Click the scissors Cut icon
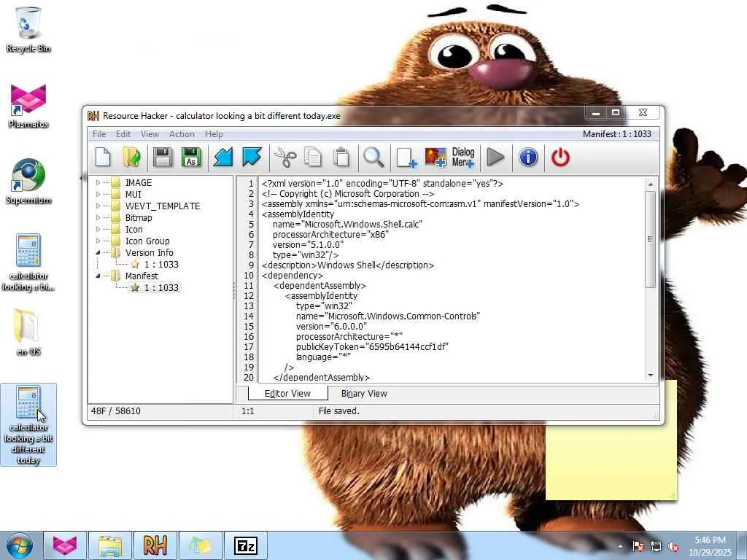The image size is (747, 560). (x=285, y=157)
